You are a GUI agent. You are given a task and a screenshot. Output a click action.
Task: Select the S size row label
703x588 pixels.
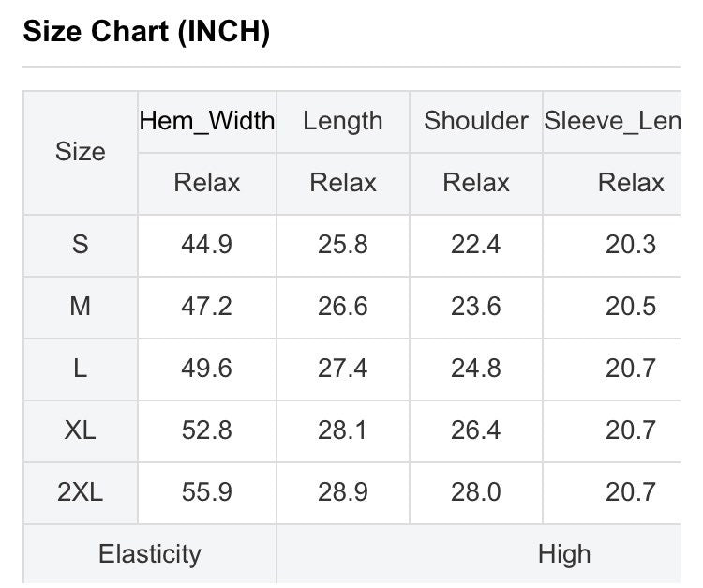pos(81,245)
